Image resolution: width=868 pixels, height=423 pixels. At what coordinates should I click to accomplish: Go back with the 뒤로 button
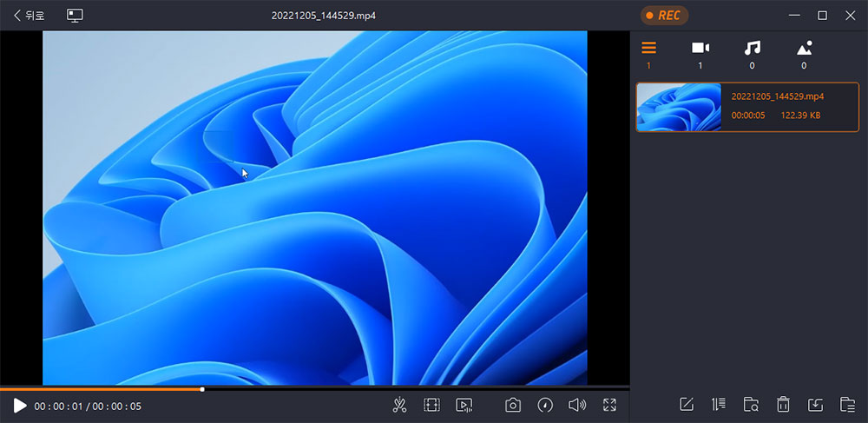pyautogui.click(x=29, y=16)
